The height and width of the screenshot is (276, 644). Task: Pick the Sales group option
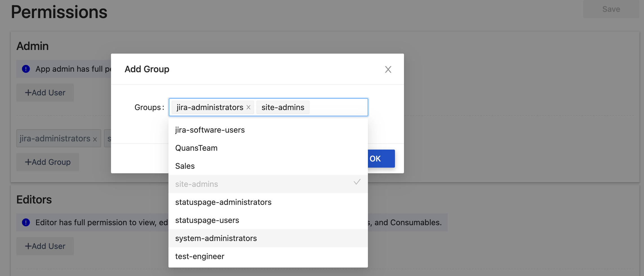pyautogui.click(x=185, y=166)
